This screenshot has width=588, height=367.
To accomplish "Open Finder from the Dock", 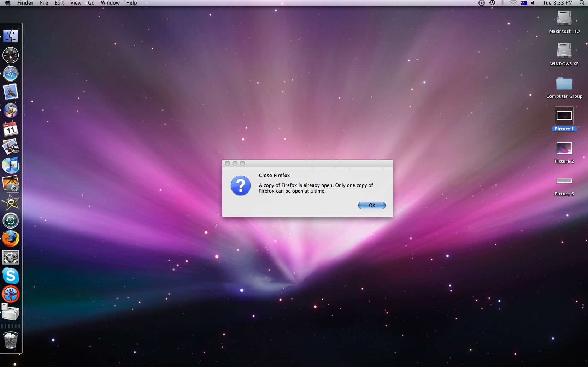I will tap(11, 36).
